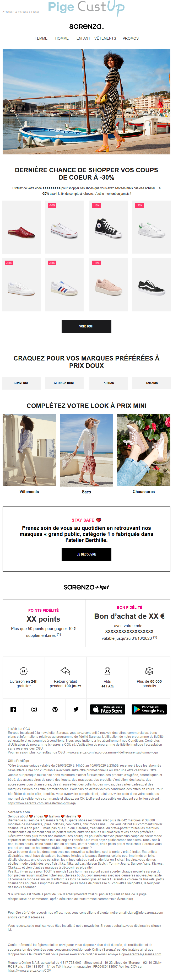The width and height of the screenshot is (173, 980).
Task: Click the JE DÉCOUVRE button
Action: click(86, 554)
